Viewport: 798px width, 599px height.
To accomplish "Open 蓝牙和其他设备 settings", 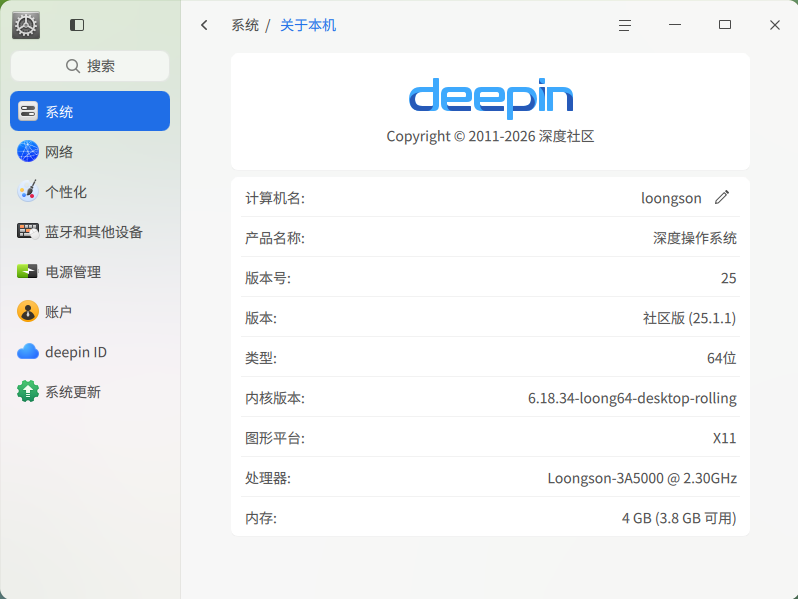I will (x=90, y=232).
